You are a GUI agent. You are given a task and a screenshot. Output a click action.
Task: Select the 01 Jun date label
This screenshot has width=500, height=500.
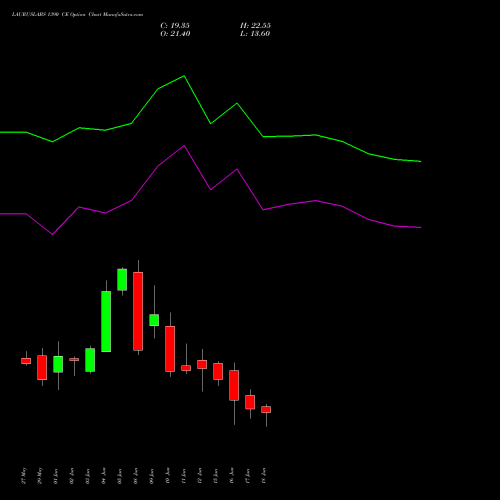(56, 476)
